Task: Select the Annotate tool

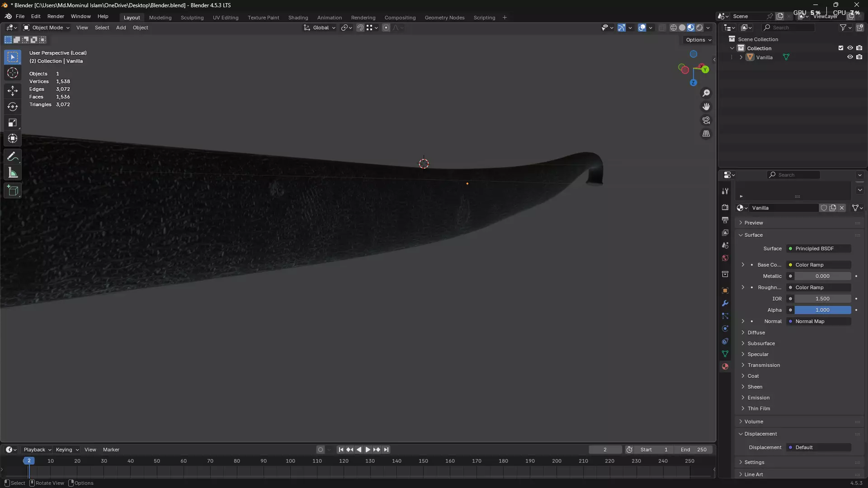Action: point(13,157)
